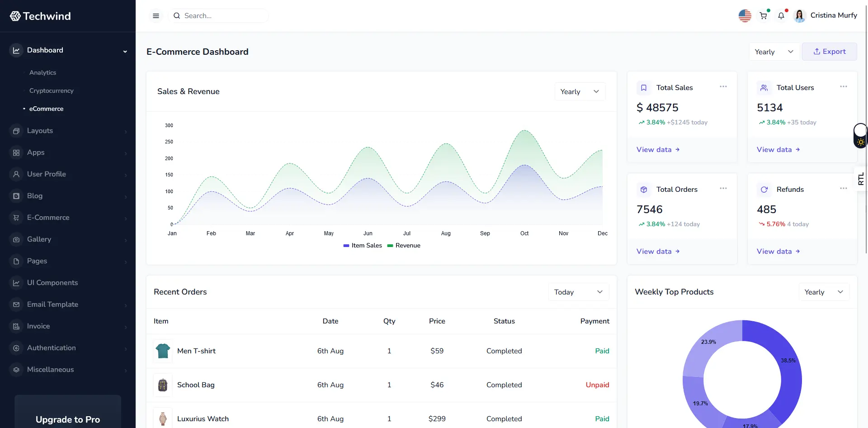Screen dimensions: 868x428
Task: Open the page-level Yearly dropdown beside Export
Action: (774, 52)
